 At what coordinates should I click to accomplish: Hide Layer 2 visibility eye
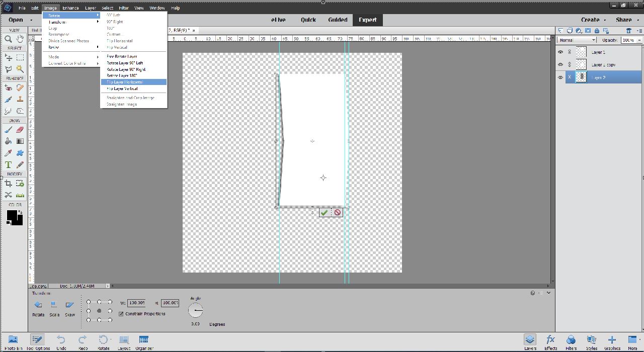click(x=560, y=77)
